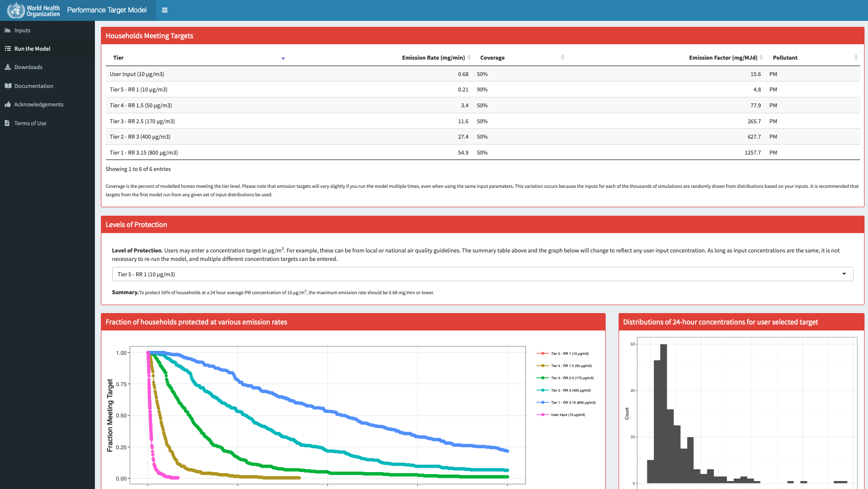Open the Level of Protection dropdown
The image size is (868, 489).
tap(482, 274)
